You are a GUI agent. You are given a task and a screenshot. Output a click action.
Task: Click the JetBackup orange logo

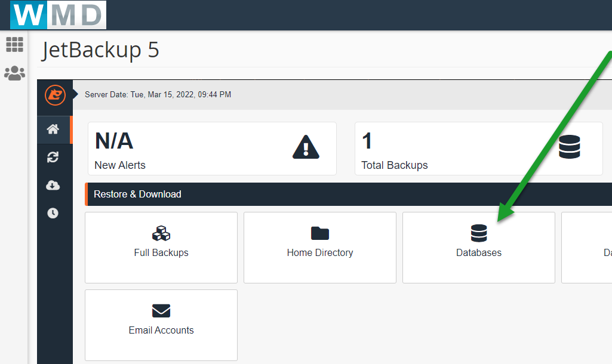pos(55,95)
